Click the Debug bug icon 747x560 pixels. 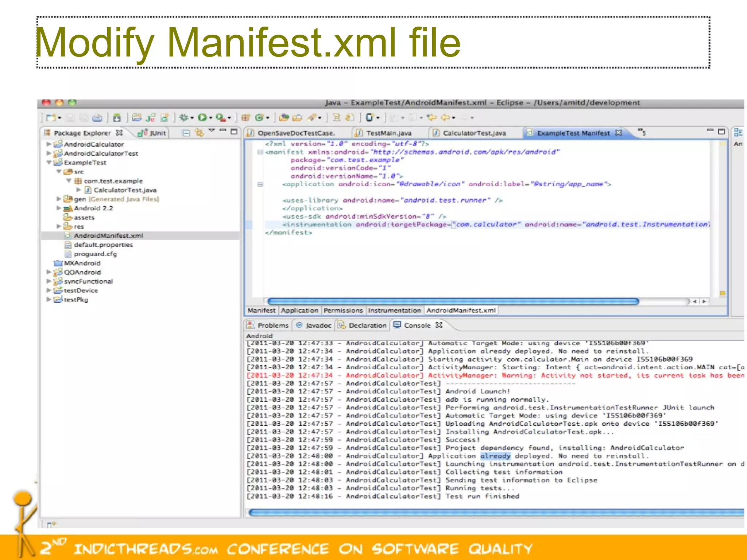(x=184, y=117)
